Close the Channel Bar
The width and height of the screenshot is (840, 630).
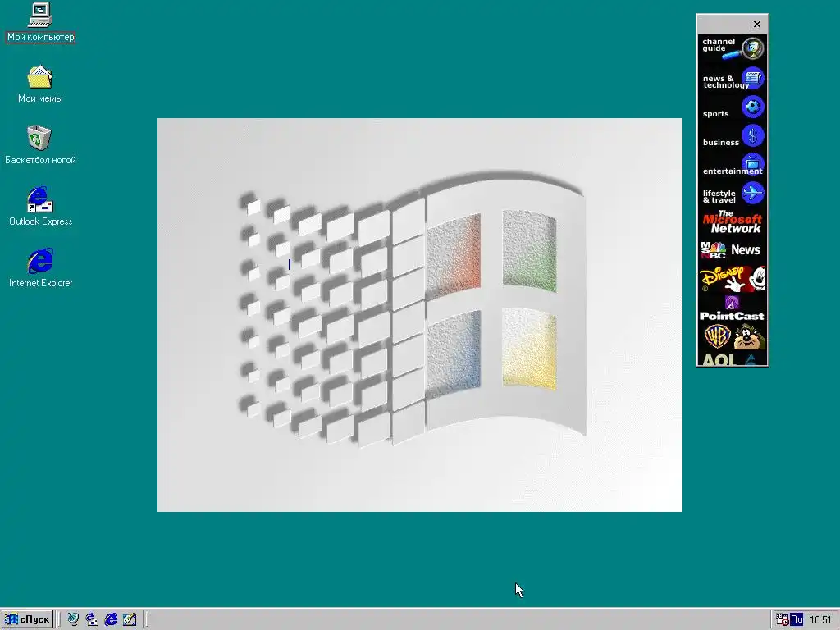pos(757,24)
